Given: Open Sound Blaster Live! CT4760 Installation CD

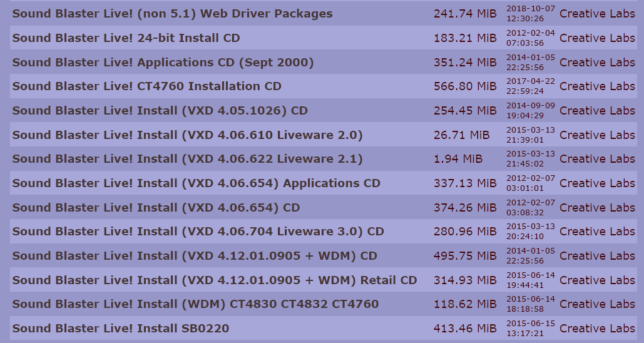Looking at the screenshot, I should point(146,86).
